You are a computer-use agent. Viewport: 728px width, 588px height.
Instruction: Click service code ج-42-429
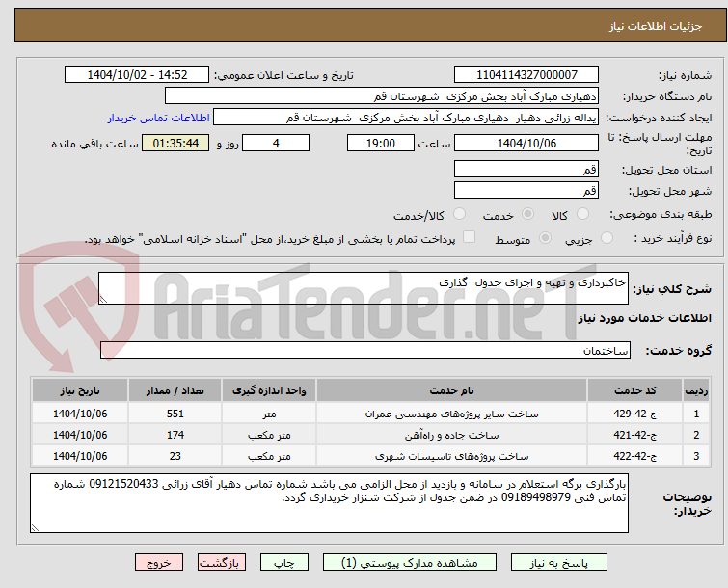634,414
